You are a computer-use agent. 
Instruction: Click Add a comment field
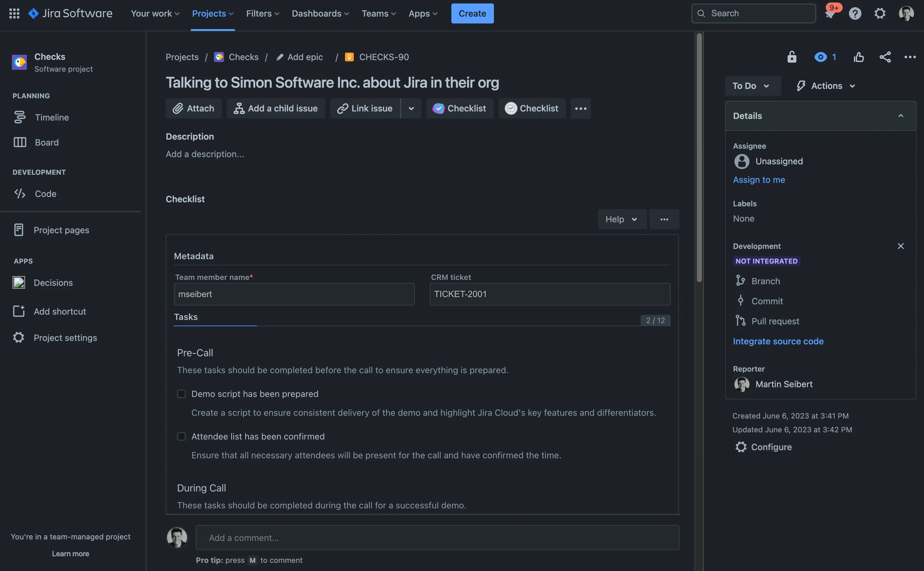pyautogui.click(x=437, y=538)
